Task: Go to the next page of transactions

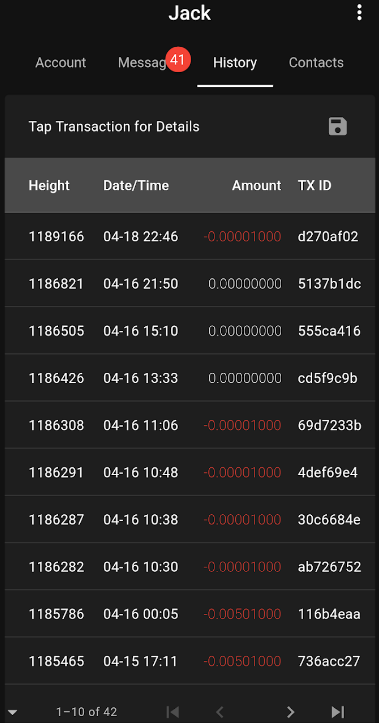Action: [290, 711]
